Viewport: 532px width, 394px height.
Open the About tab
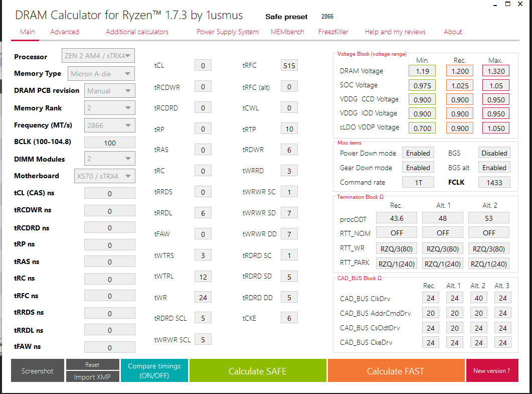click(453, 32)
